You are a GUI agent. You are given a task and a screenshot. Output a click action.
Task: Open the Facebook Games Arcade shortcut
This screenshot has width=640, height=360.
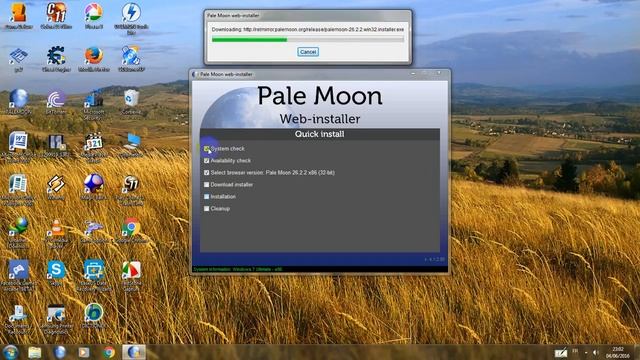point(18,276)
